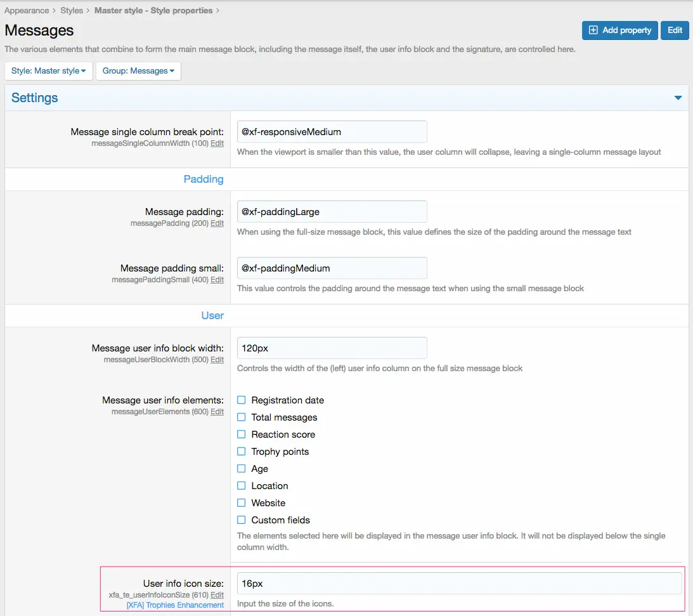
Task: Click Edit link under messageUserBlockWidth
Action: pyautogui.click(x=217, y=360)
